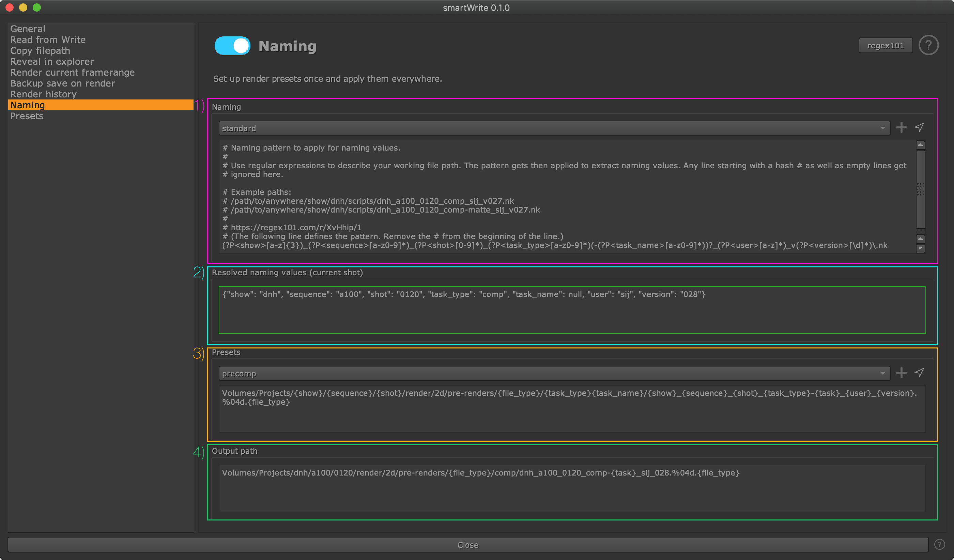Click the regex101 button

point(885,46)
